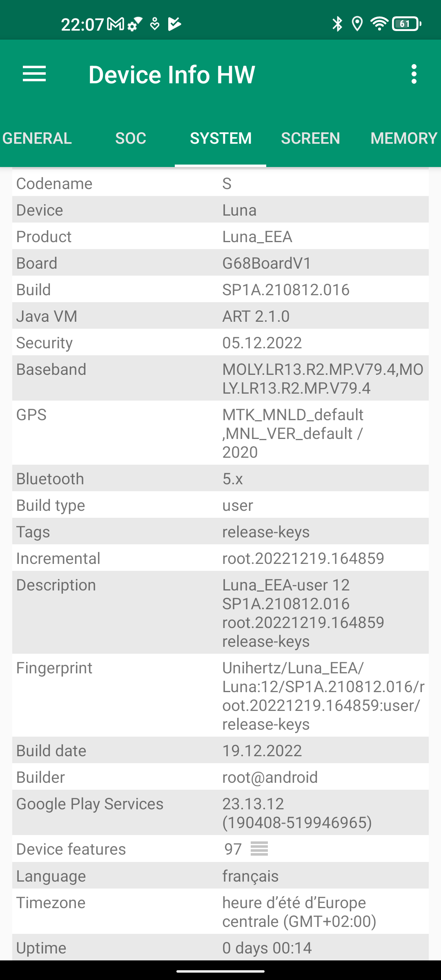
Task: Tap the Gmail notification icon
Action: [116, 24]
